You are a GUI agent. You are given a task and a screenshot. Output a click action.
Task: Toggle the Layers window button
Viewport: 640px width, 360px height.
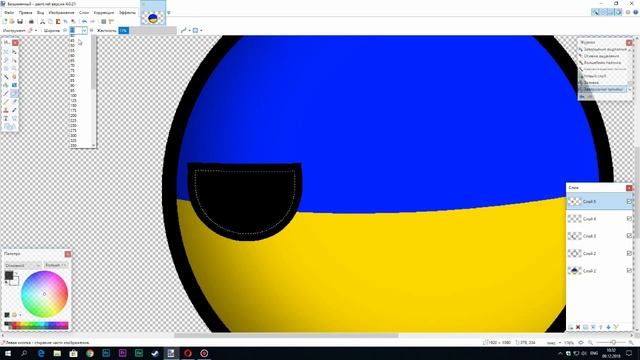[611, 12]
